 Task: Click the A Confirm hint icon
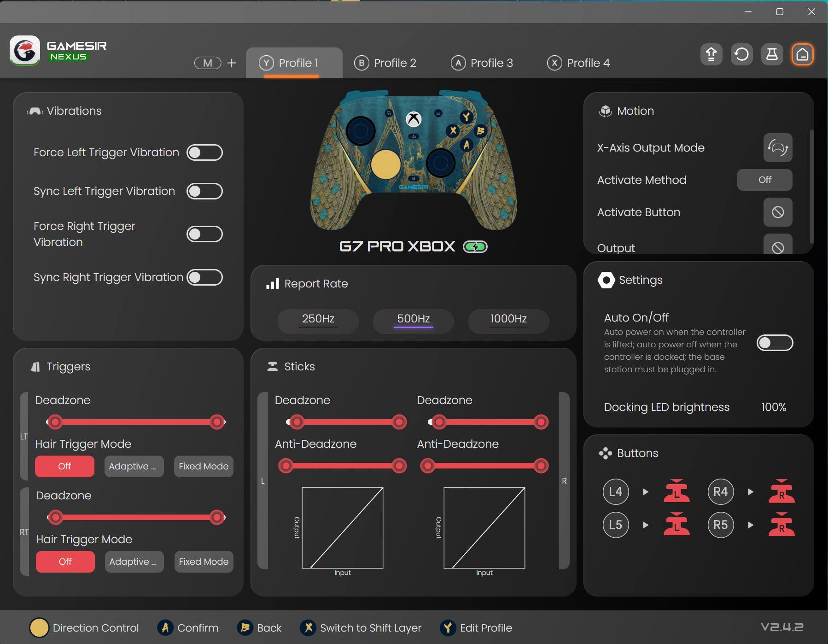pyautogui.click(x=165, y=627)
